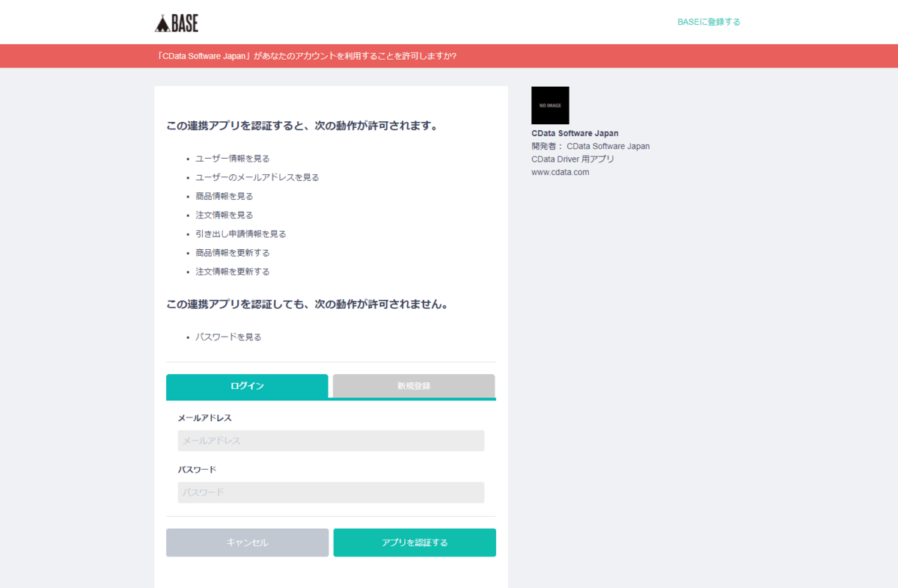This screenshot has width=898, height=588.
Task: Click the 次の動作が許可されません heading
Action: (307, 304)
